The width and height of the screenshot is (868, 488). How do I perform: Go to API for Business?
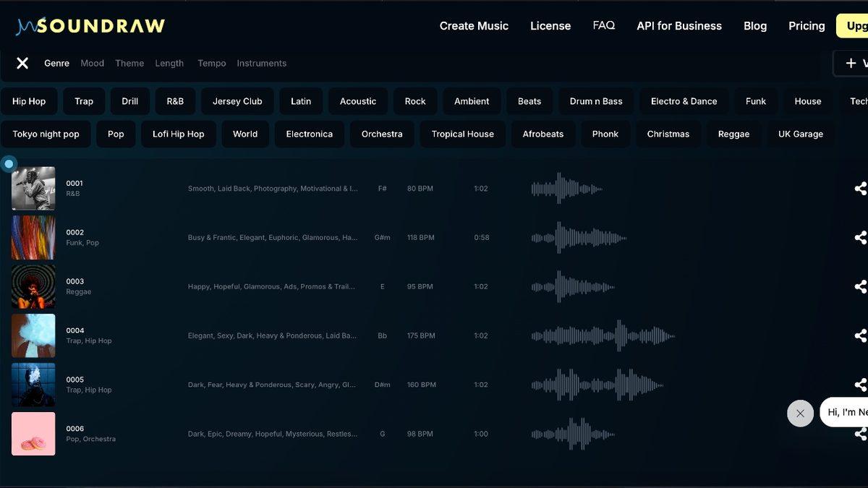point(678,26)
